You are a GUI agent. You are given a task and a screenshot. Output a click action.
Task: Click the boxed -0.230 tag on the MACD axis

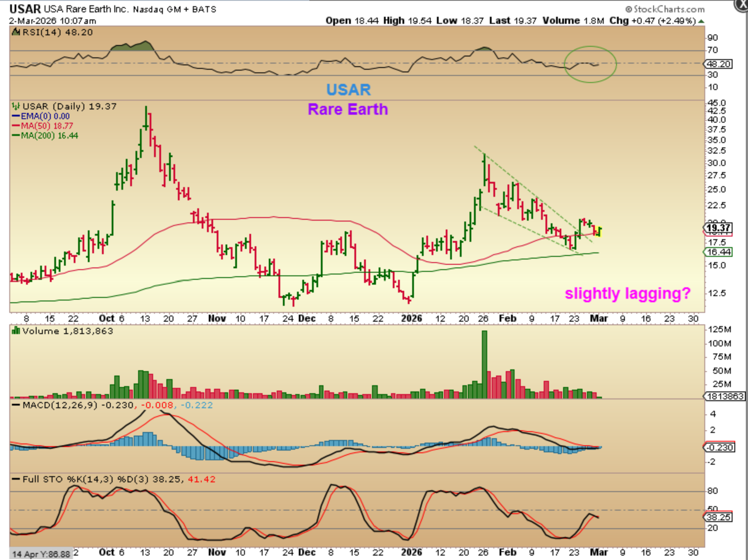[719, 447]
